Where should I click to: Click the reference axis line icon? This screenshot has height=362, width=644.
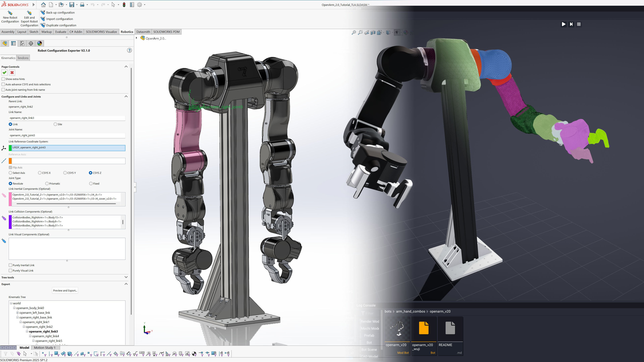coord(4,161)
